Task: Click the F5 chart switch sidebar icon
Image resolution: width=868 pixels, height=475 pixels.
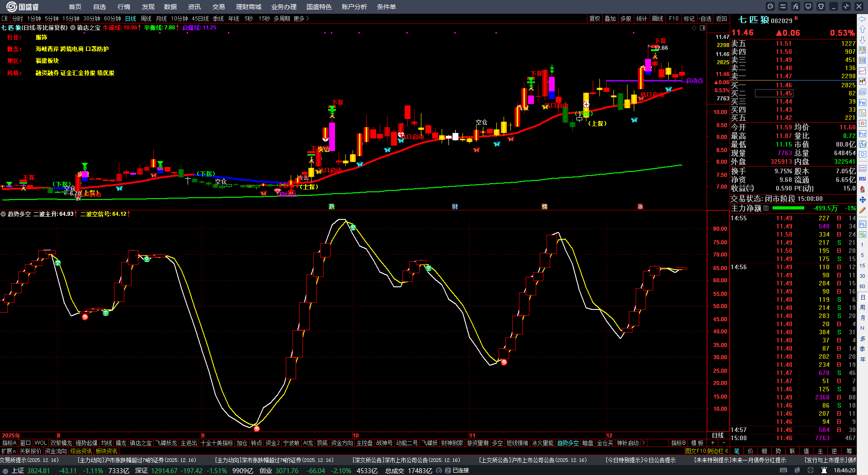Action: tap(863, 224)
